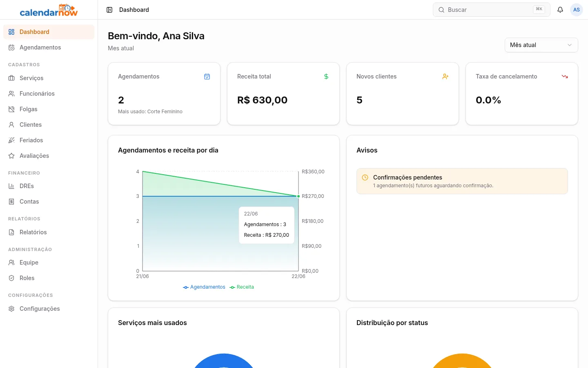The width and height of the screenshot is (588, 368).
Task: Navigate to Funcionários
Action: coord(49,94)
